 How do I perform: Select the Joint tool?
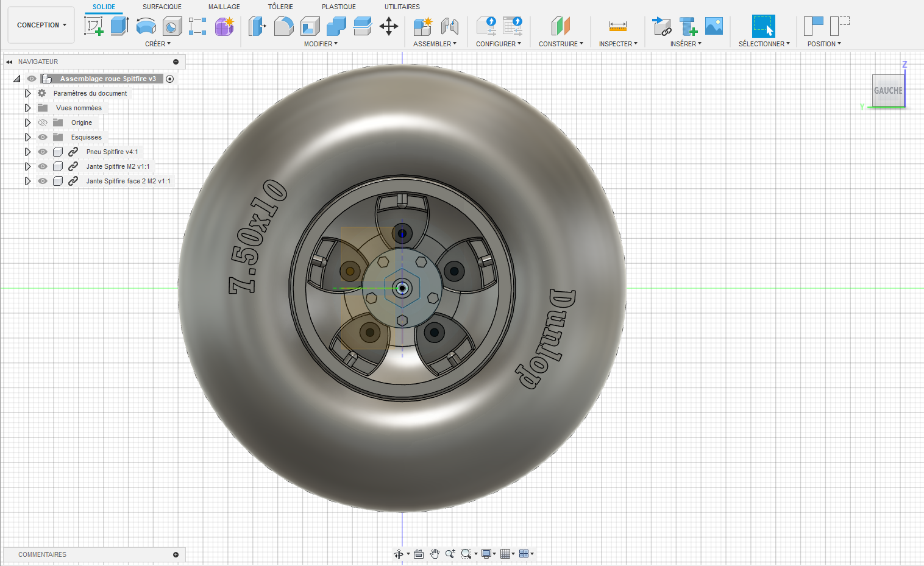click(x=449, y=26)
